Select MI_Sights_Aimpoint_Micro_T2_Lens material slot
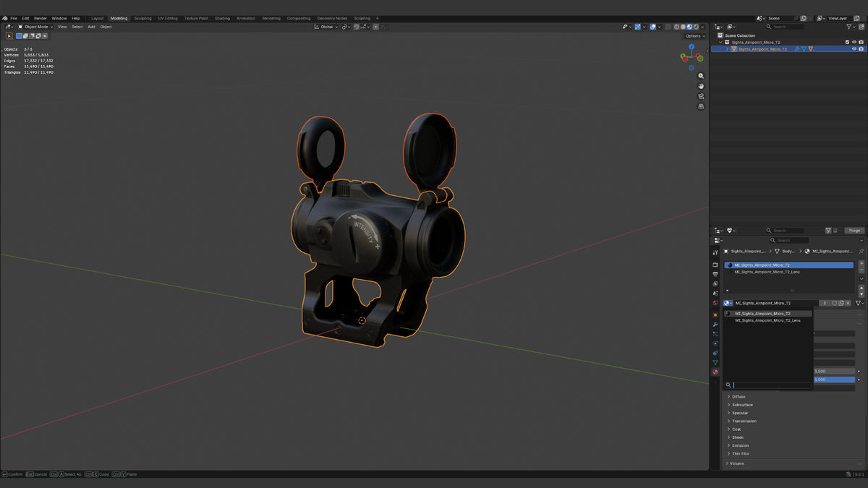This screenshot has width=868, height=488. point(788,272)
